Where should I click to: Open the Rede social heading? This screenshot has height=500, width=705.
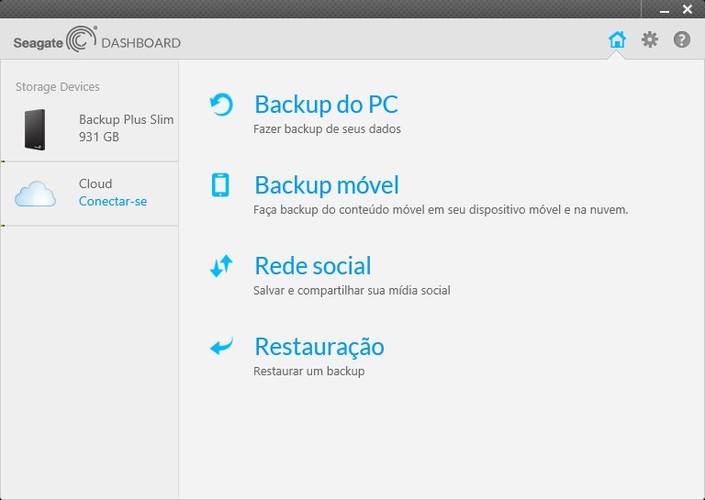click(313, 266)
